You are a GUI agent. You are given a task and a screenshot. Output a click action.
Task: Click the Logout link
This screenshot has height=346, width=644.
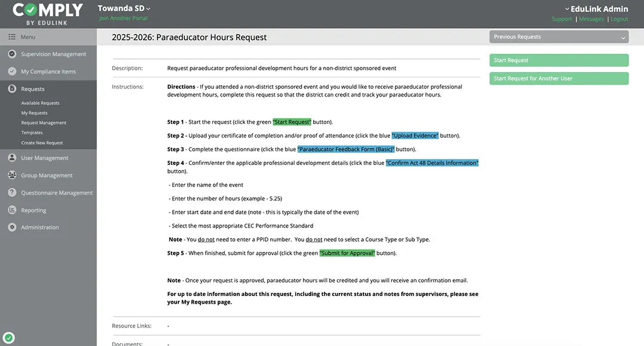619,19
